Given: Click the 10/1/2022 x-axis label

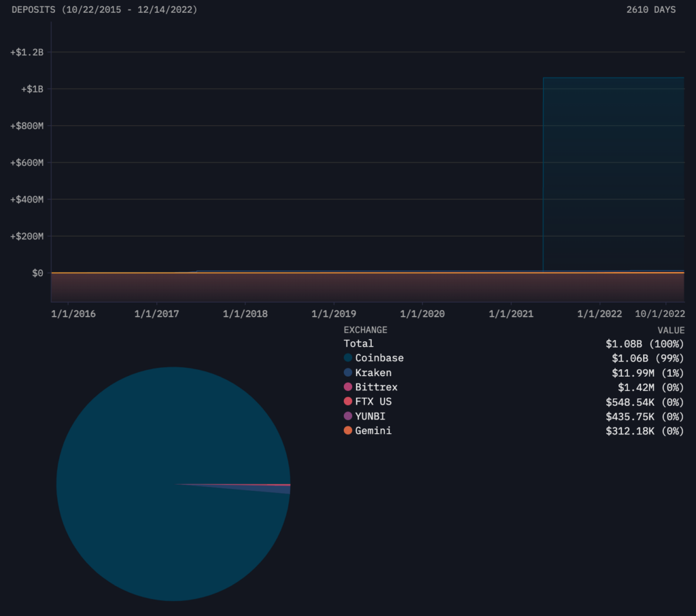Looking at the screenshot, I should [660, 314].
